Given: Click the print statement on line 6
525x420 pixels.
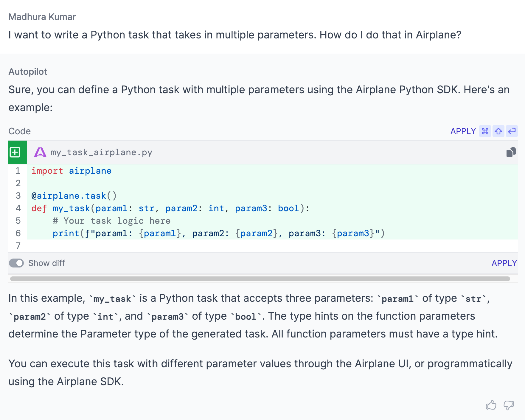Looking at the screenshot, I should [x=219, y=233].
